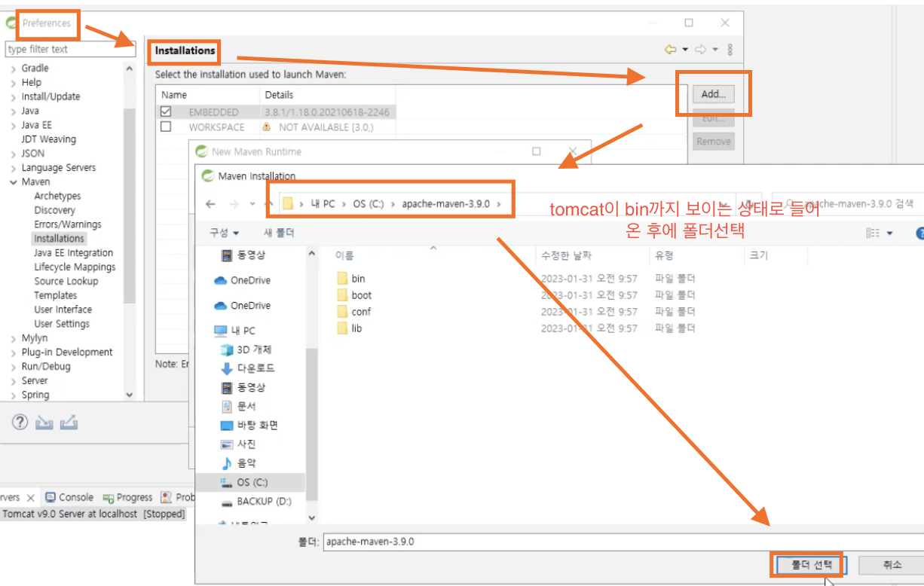
Task: Click the back arrow in the file dialog
Action: 210,204
